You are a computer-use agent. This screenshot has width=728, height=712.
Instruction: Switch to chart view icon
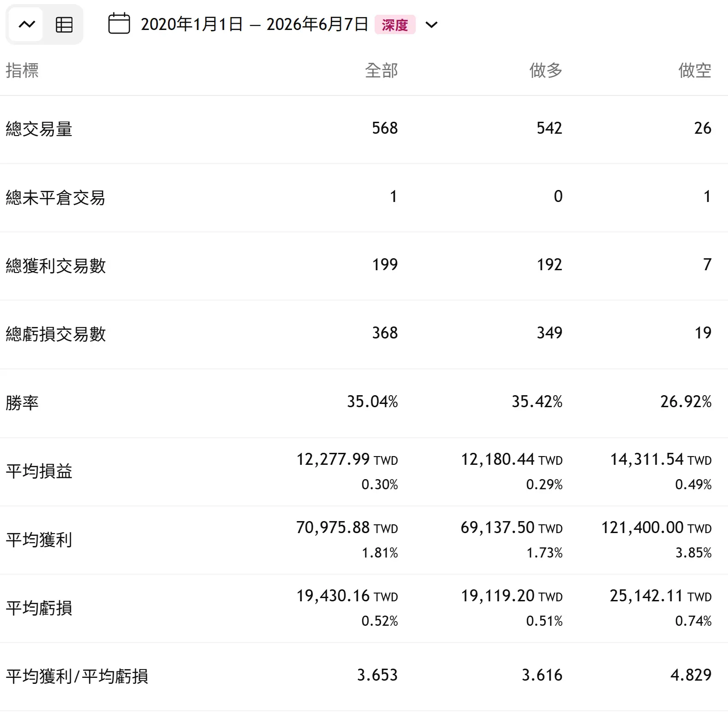point(26,24)
